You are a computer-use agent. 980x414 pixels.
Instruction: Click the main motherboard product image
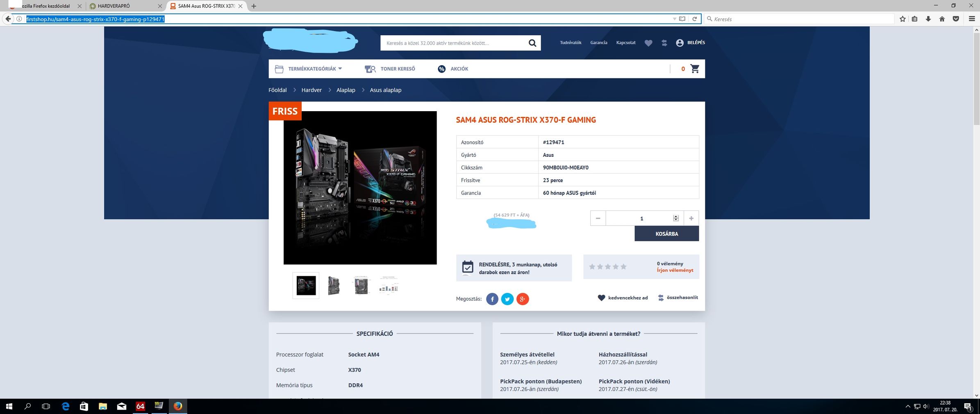(360, 188)
